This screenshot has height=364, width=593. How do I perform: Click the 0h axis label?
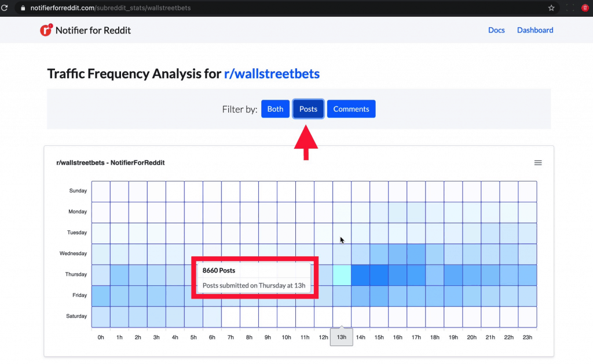pos(101,337)
